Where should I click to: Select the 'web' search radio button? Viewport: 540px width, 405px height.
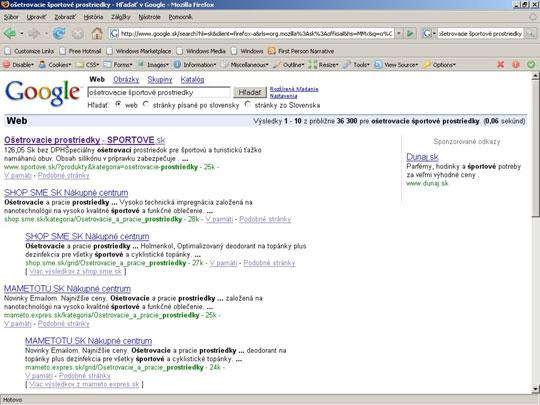click(118, 104)
